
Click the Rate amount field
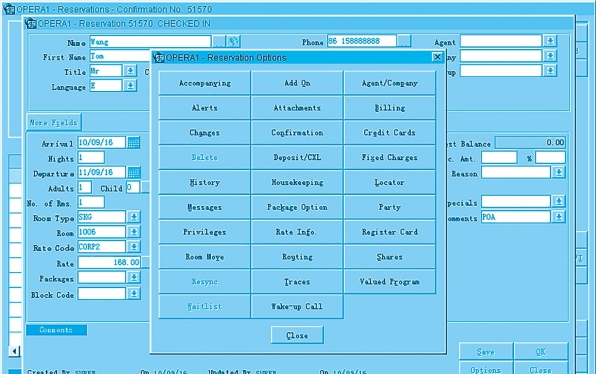[x=109, y=262]
